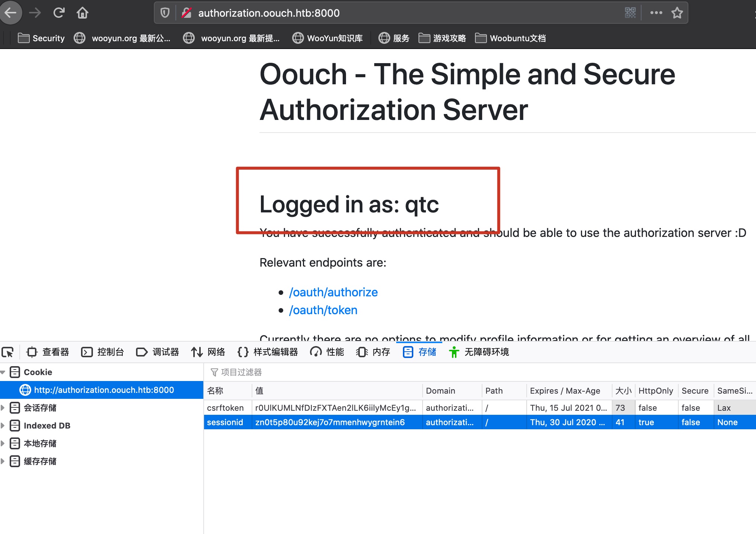The image size is (756, 534).
Task: Activate the element picker tool in devtools
Action: click(8, 352)
